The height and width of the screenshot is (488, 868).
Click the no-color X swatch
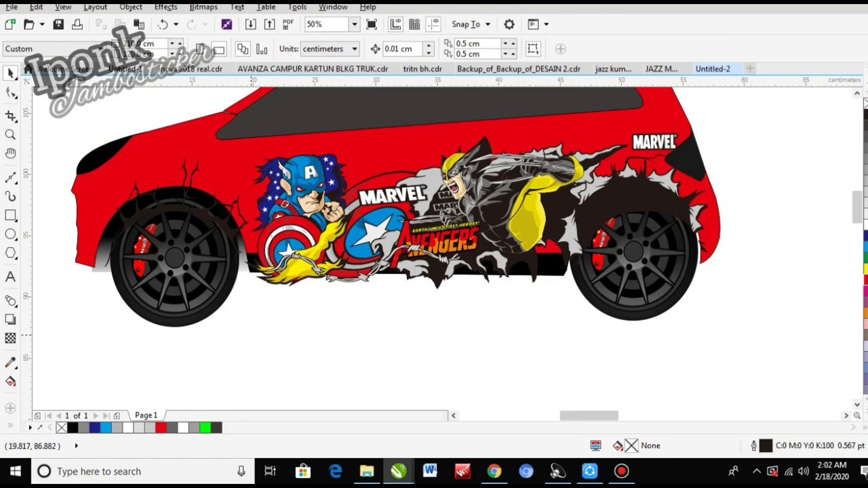coord(62,428)
